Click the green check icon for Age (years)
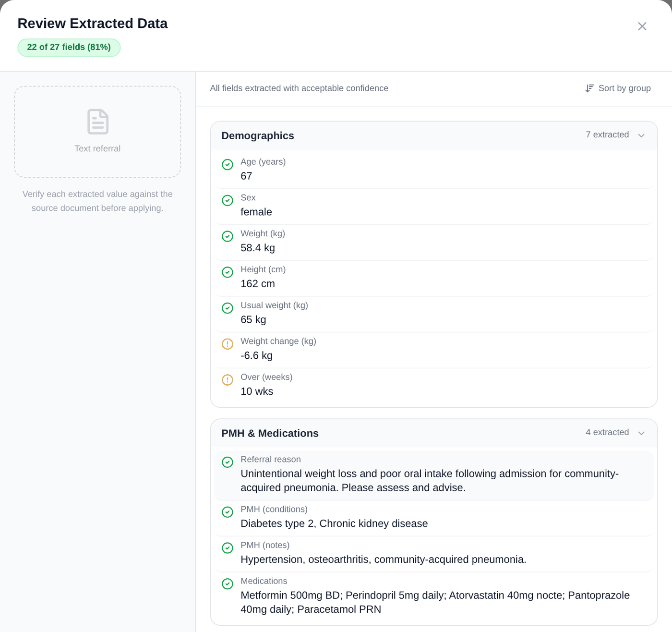 point(228,164)
